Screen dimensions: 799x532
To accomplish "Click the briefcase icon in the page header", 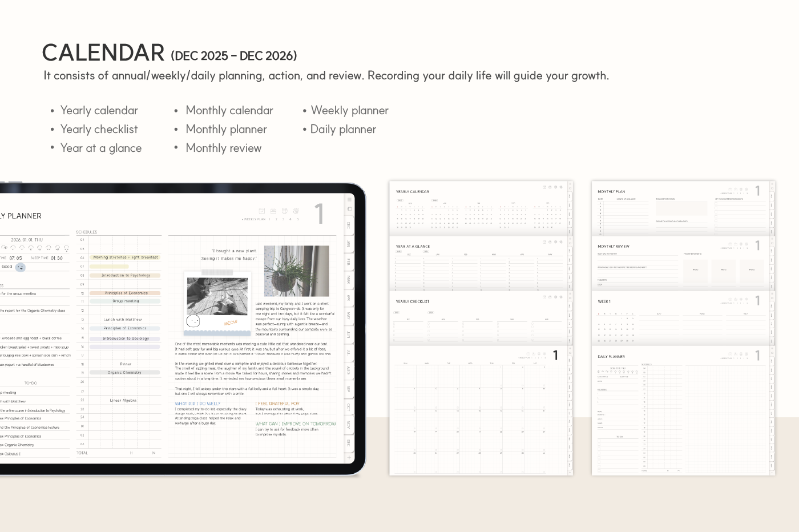I will click(273, 211).
